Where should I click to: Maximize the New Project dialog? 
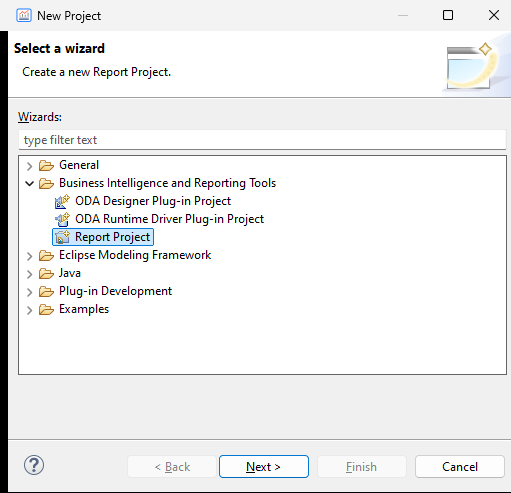[448, 15]
